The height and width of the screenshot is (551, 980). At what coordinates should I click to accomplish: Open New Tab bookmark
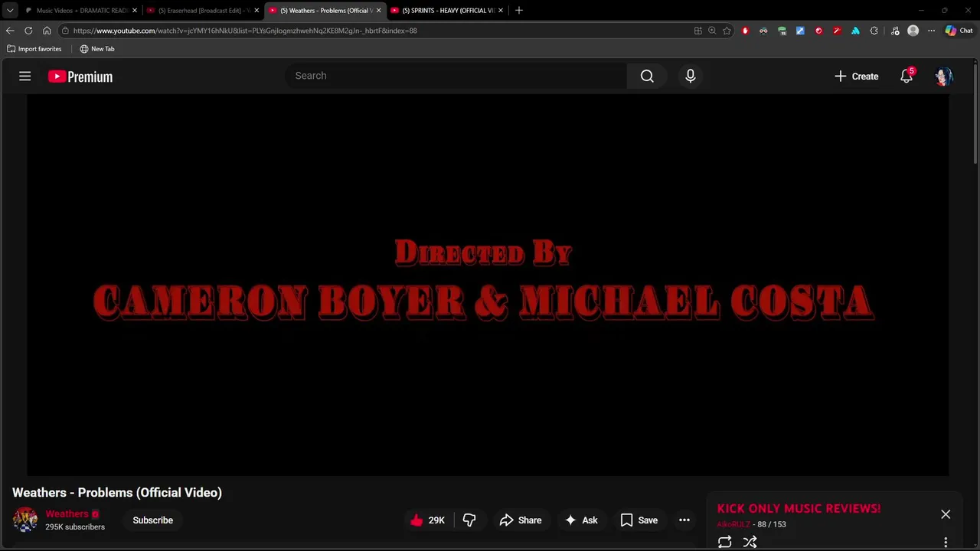coord(97,49)
